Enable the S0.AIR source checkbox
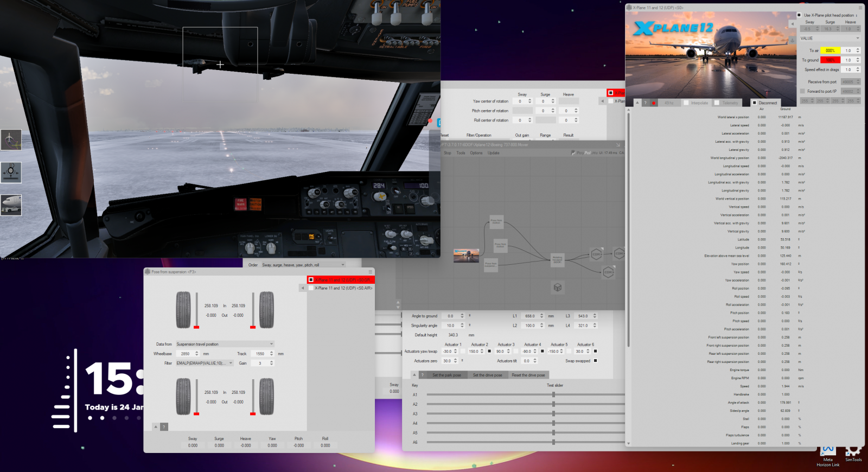The height and width of the screenshot is (472, 868). (x=311, y=288)
